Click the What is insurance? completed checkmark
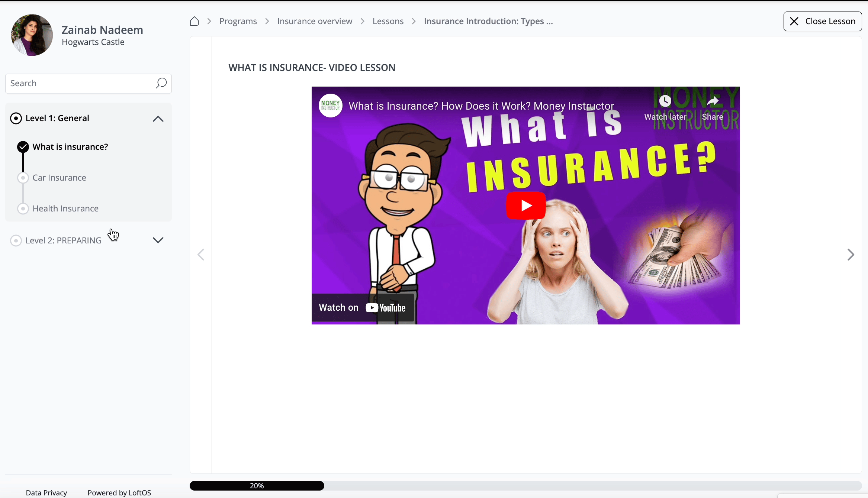The height and width of the screenshot is (498, 868). (23, 147)
